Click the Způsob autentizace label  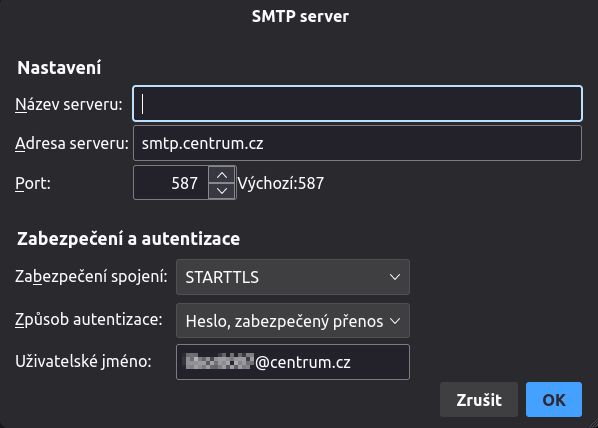coord(89,320)
